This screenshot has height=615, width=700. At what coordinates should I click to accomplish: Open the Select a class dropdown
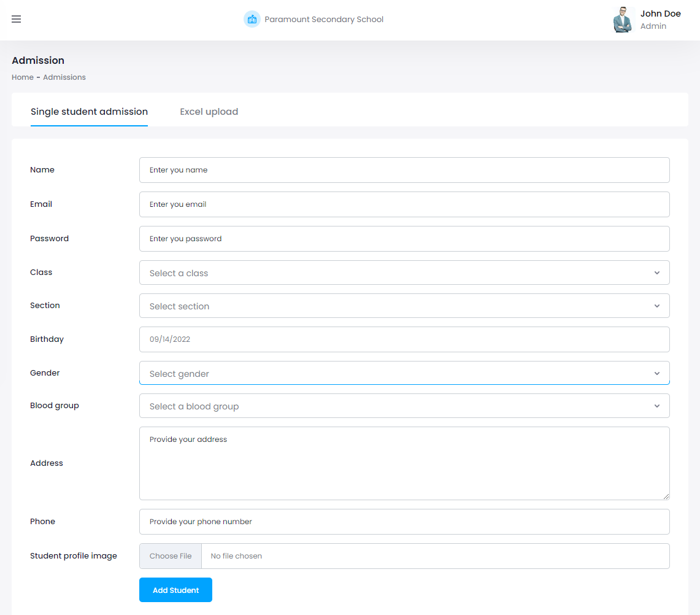point(404,273)
